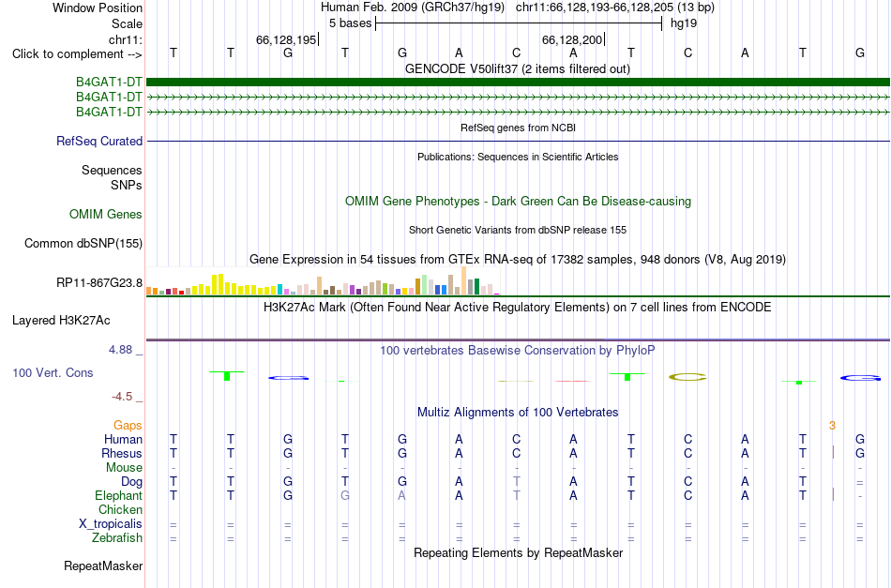
Task: Select the Rhesus species label
Action: click(122, 453)
